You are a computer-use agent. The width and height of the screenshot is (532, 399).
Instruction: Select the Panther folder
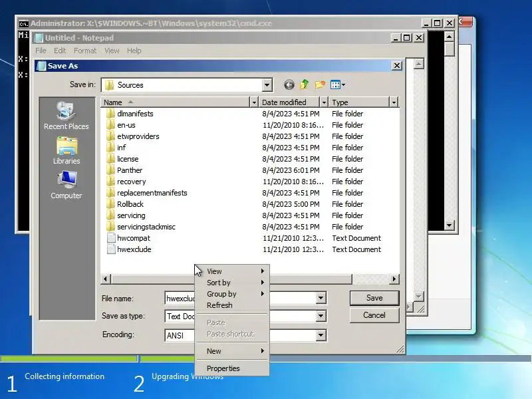pos(124,170)
